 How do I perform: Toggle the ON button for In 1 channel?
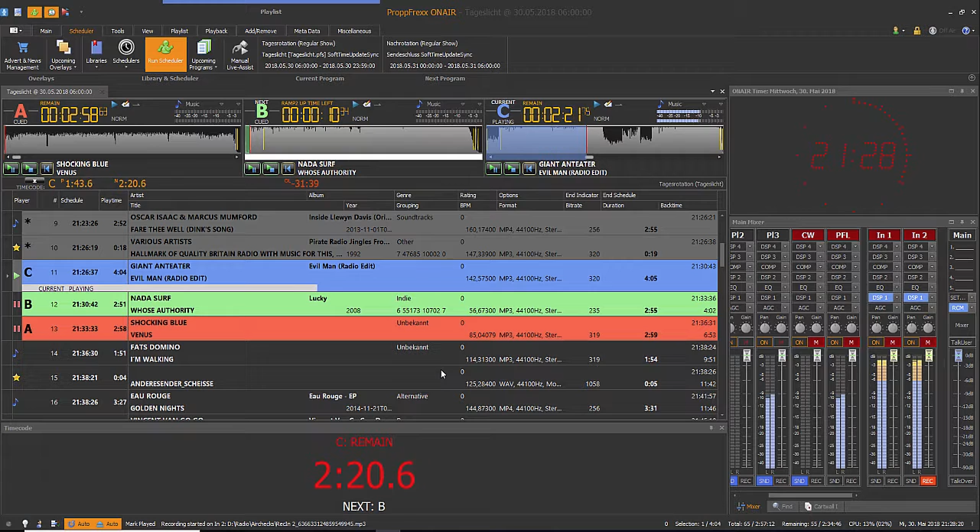(875, 342)
